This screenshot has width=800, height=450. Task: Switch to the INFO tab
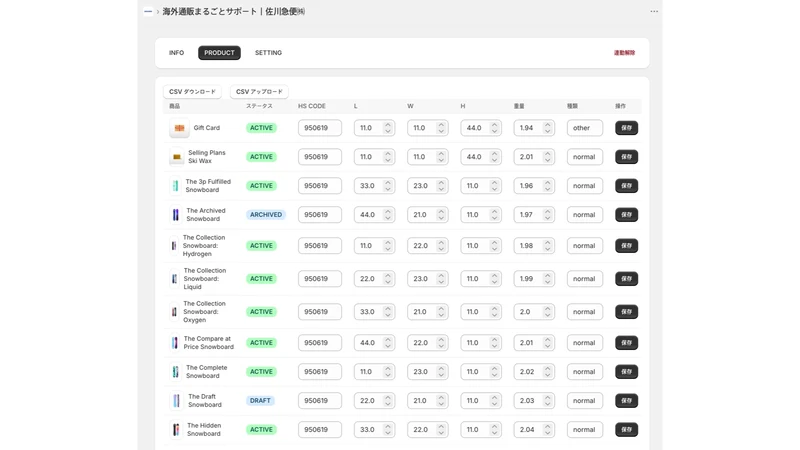pos(177,53)
